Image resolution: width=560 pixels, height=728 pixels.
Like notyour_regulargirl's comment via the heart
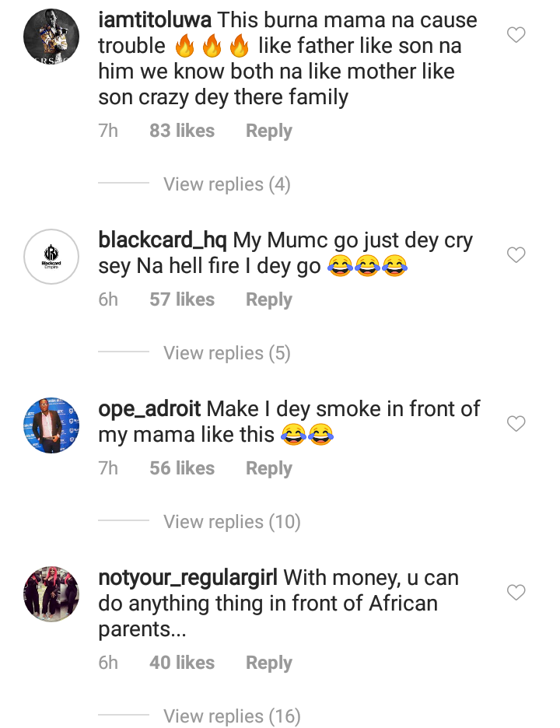tap(516, 593)
